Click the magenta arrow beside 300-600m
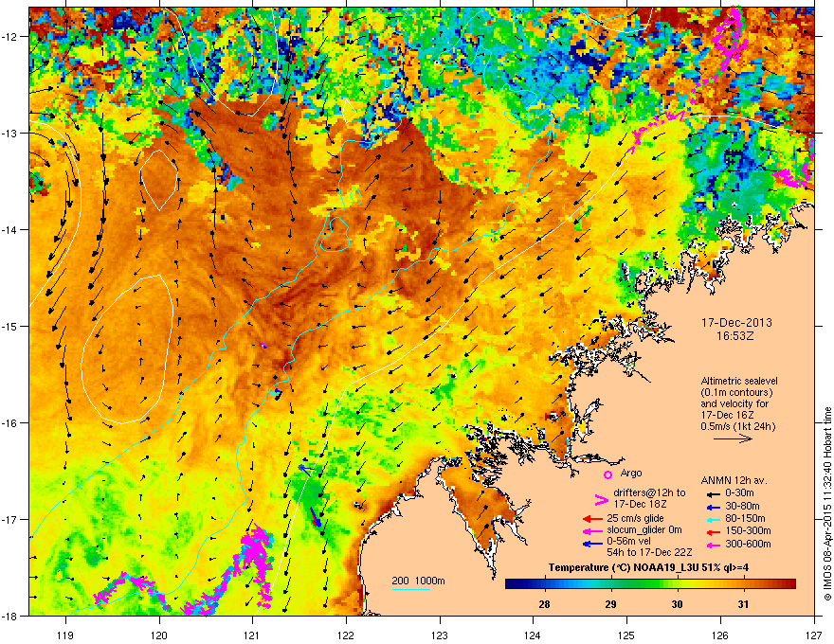The width and height of the screenshot is (834, 644). tap(712, 545)
